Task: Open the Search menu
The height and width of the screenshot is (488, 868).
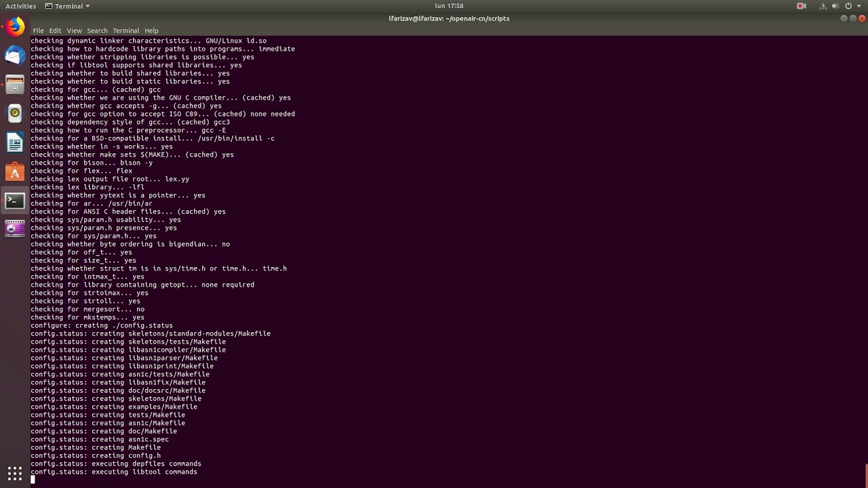Action: click(x=97, y=30)
